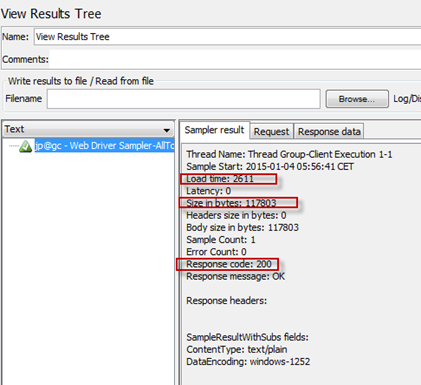Click the Response code: 200 text
The width and height of the screenshot is (421, 385).
pos(229,264)
